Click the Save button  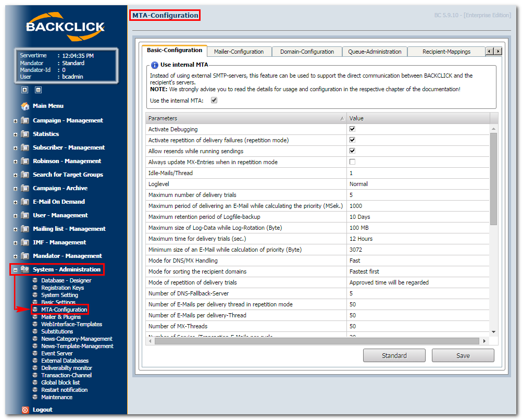coord(463,355)
